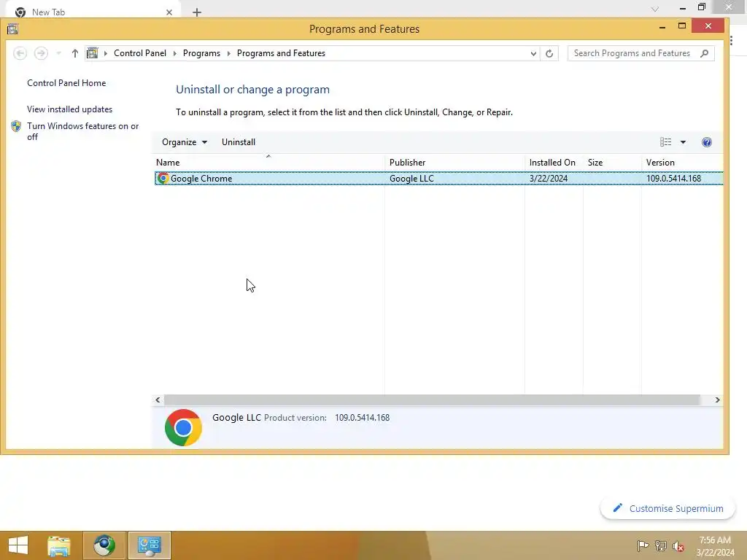The width and height of the screenshot is (747, 560).
Task: Click Customise Supermium button
Action: tap(668, 508)
